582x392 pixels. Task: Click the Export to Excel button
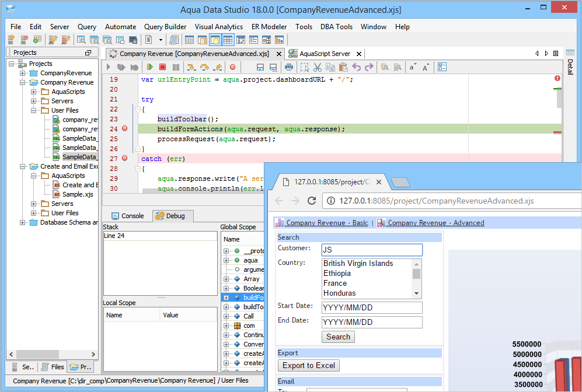coord(308,365)
